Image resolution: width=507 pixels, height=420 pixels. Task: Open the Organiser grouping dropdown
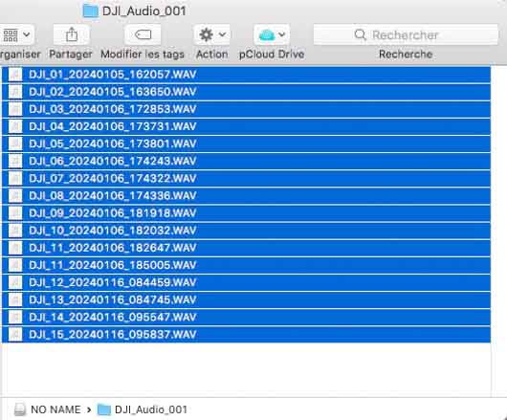(x=16, y=34)
